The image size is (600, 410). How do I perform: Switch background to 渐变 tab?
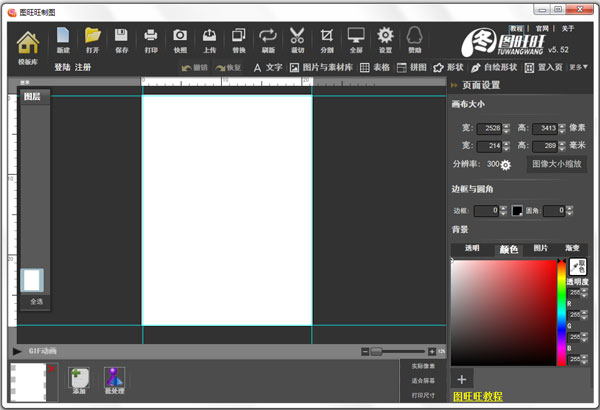[x=572, y=248]
